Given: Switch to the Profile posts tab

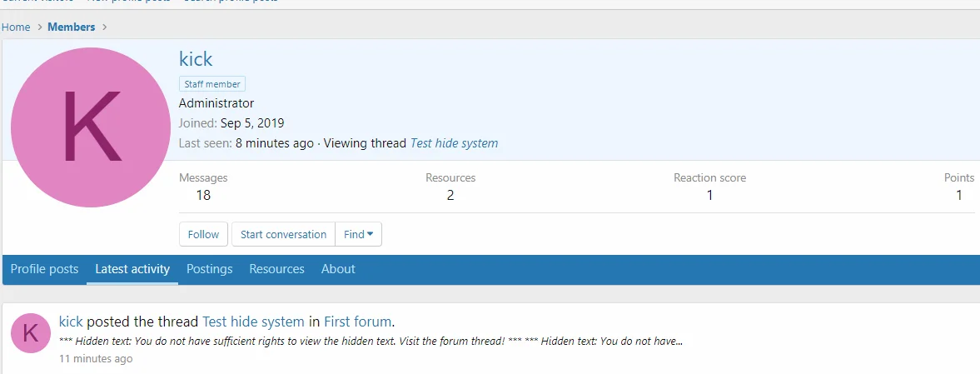Looking at the screenshot, I should [44, 269].
